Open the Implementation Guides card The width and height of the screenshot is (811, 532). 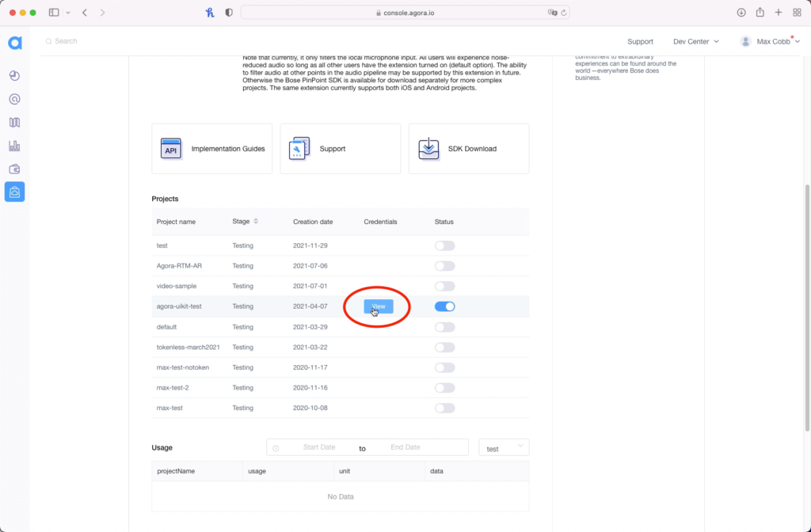click(x=212, y=149)
